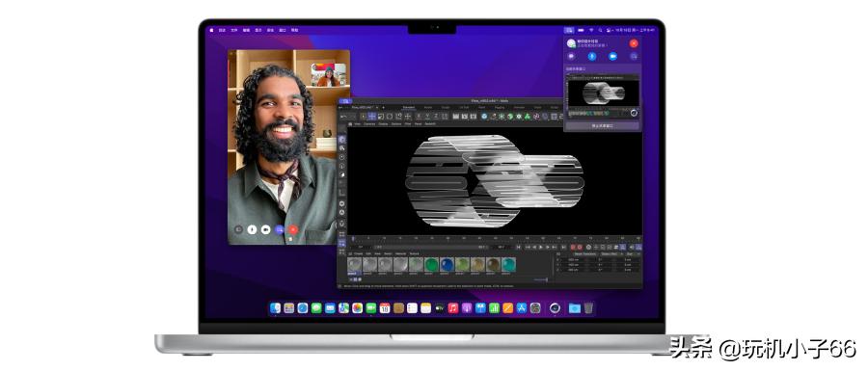Toggle video camera in FaceTime control panel
The height and width of the screenshot is (371, 868).
tap(612, 56)
